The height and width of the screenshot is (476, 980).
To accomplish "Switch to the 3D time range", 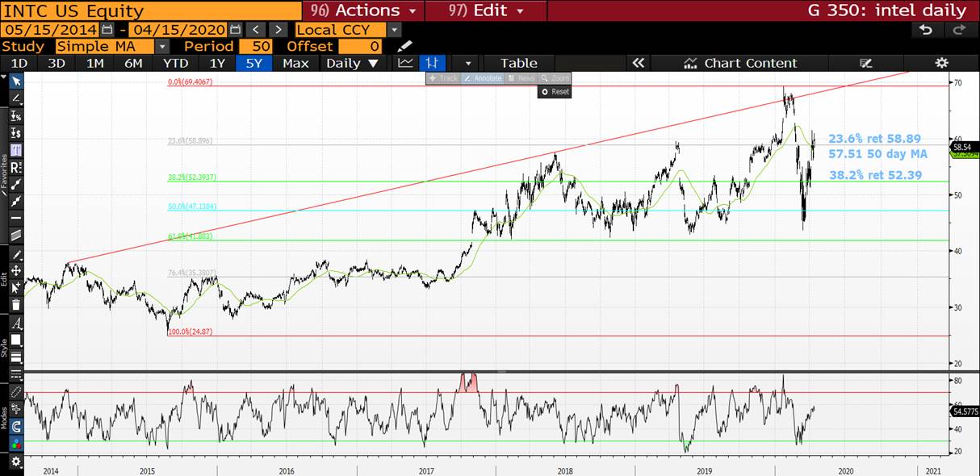I will tap(57, 63).
